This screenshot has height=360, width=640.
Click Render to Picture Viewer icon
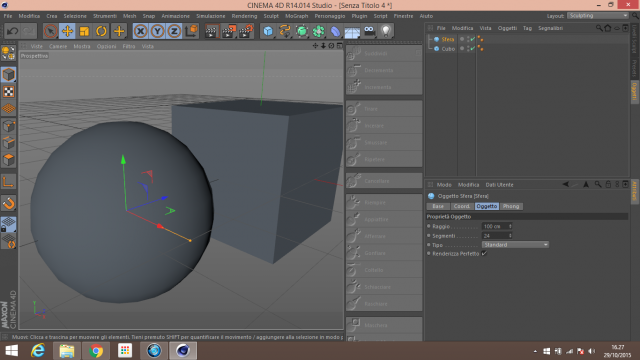tap(229, 31)
